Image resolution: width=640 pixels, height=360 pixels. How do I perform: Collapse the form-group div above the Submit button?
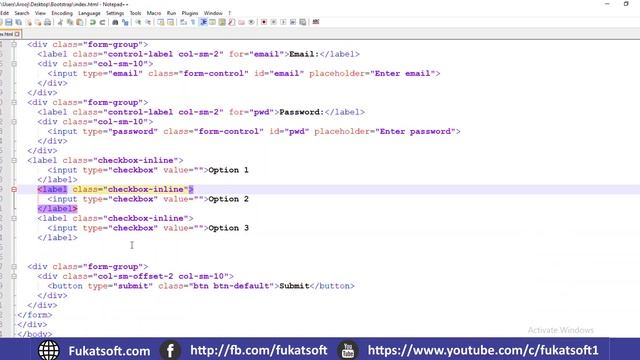pos(14,267)
